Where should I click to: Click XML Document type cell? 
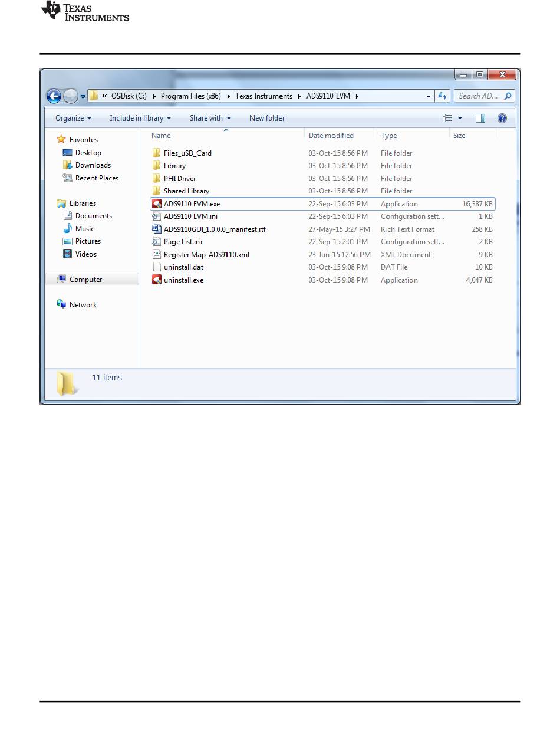[x=406, y=255]
